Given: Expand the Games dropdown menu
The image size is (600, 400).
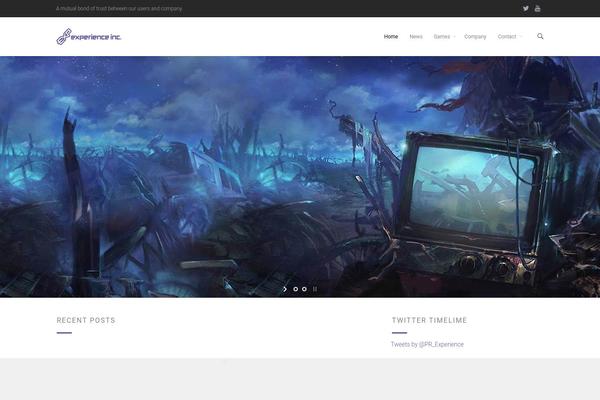Looking at the screenshot, I should (444, 37).
